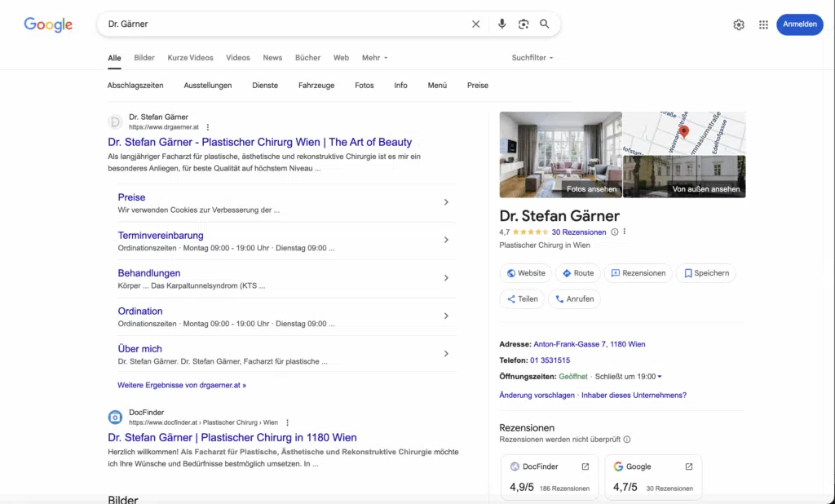Select the Info filter chip
This screenshot has height=504, width=835.
[x=400, y=86]
